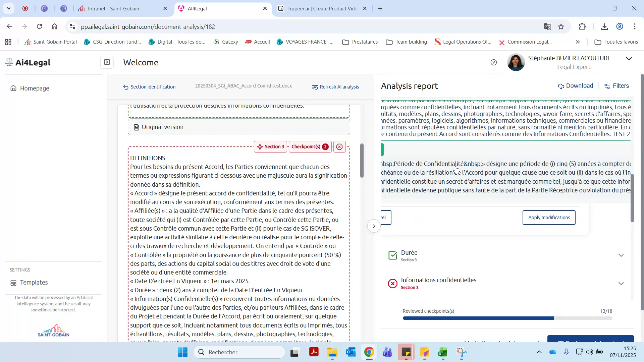Image resolution: width=644 pixels, height=362 pixels.
Task: Click the Ai4Legal logo
Action: (x=28, y=62)
